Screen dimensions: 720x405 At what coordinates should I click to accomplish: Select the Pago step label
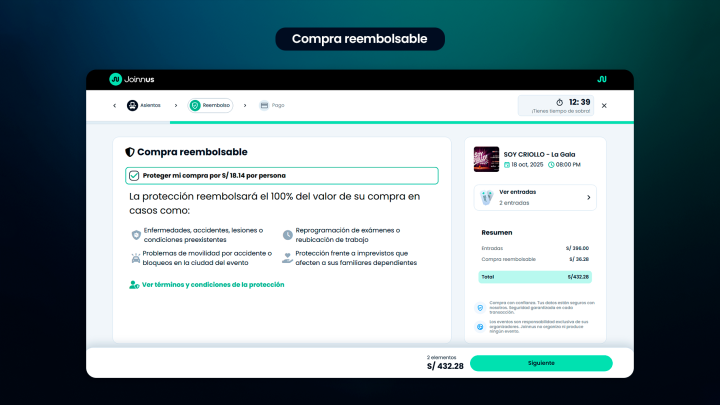point(278,105)
